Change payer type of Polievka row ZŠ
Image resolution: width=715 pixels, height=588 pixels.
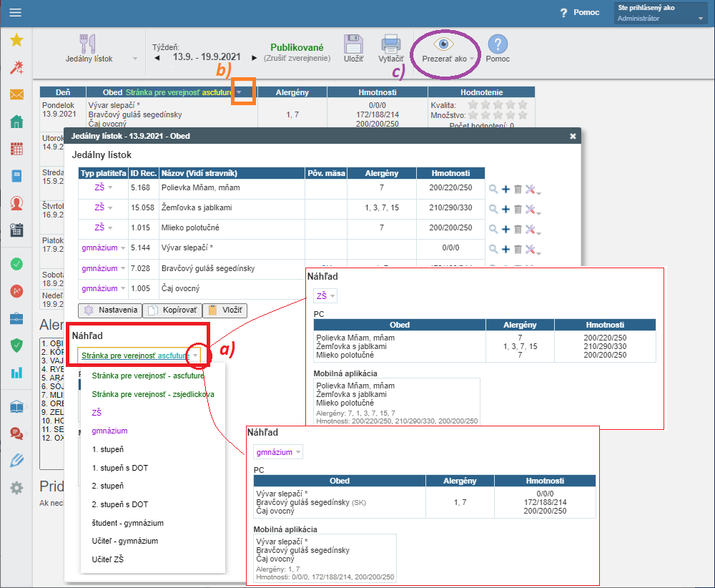(x=104, y=187)
